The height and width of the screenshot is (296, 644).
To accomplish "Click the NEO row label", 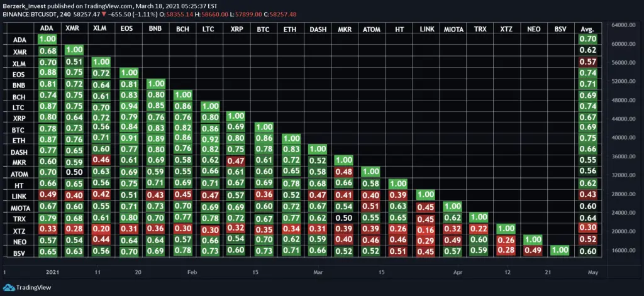I will [x=19, y=242].
